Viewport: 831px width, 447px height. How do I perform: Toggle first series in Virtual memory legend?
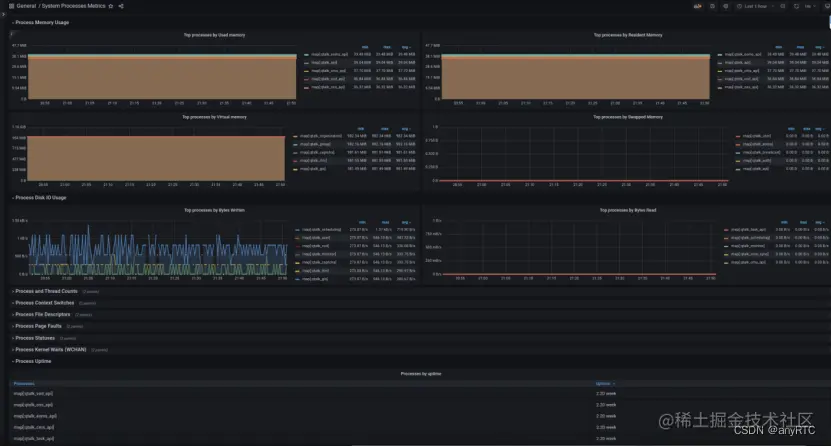(x=321, y=136)
